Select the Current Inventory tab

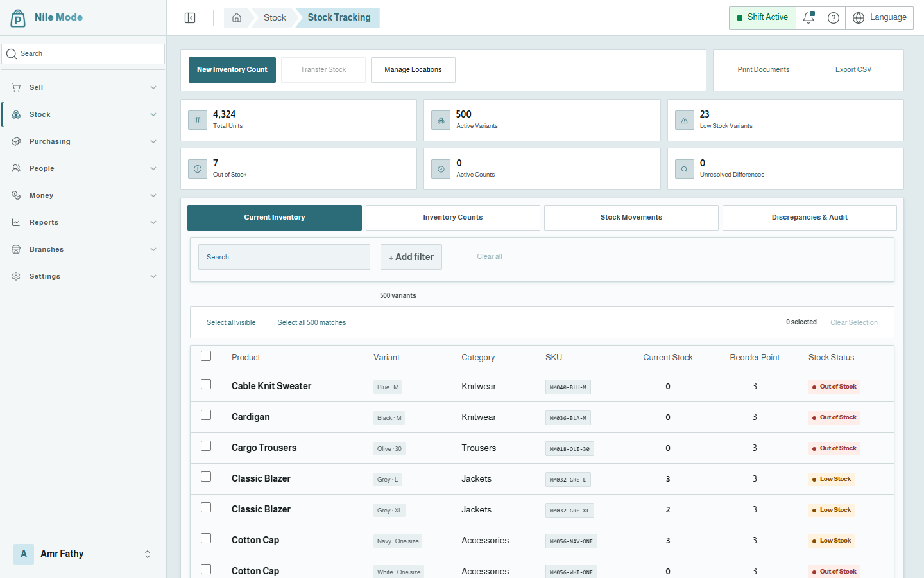click(275, 218)
